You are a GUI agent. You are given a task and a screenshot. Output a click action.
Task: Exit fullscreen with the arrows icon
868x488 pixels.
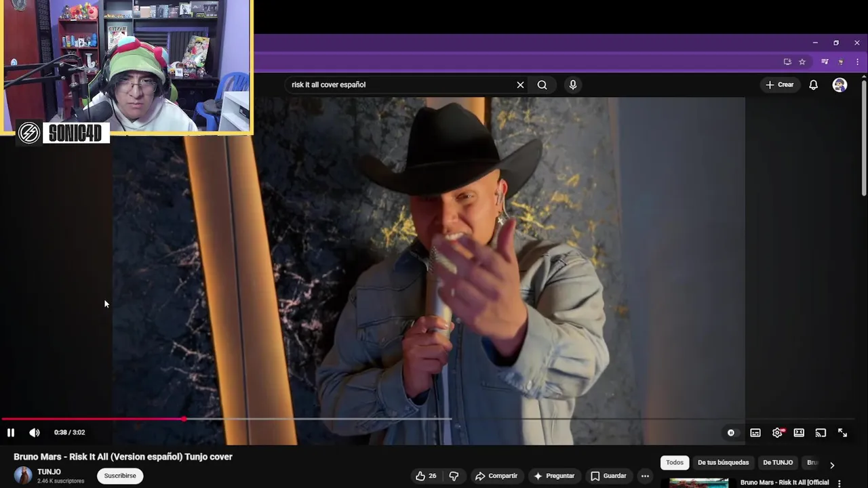[x=842, y=432]
